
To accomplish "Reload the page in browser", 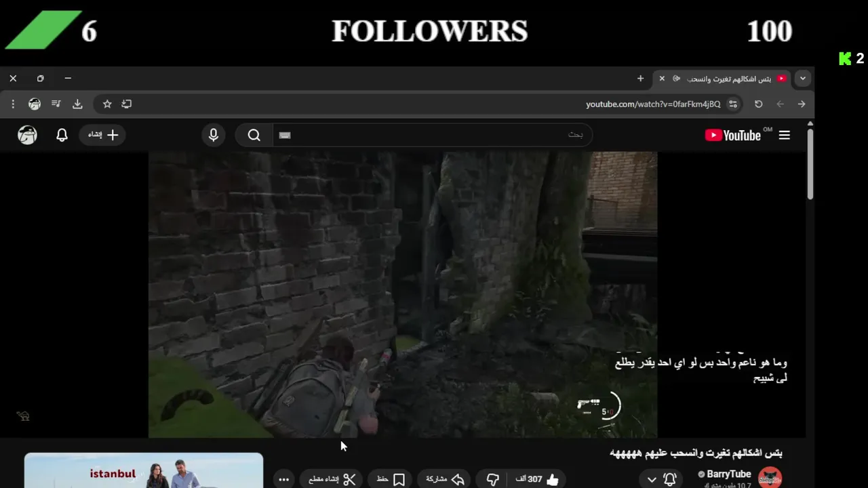I will pos(759,104).
